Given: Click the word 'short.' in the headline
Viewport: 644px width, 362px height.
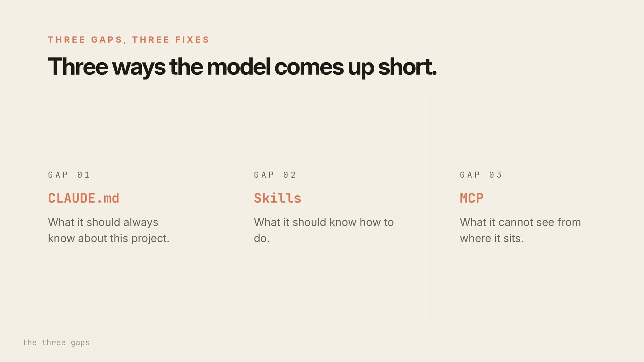Looking at the screenshot, I should tap(408, 67).
